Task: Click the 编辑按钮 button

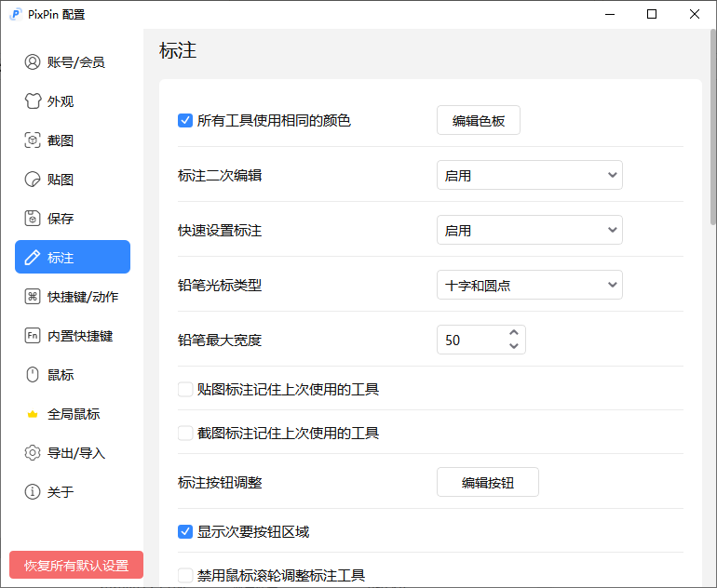Action: click(x=487, y=482)
